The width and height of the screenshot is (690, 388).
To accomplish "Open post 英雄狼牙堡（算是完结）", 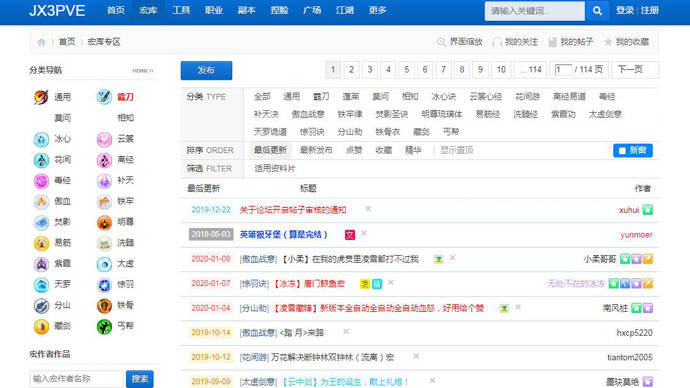I will pyautogui.click(x=283, y=234).
